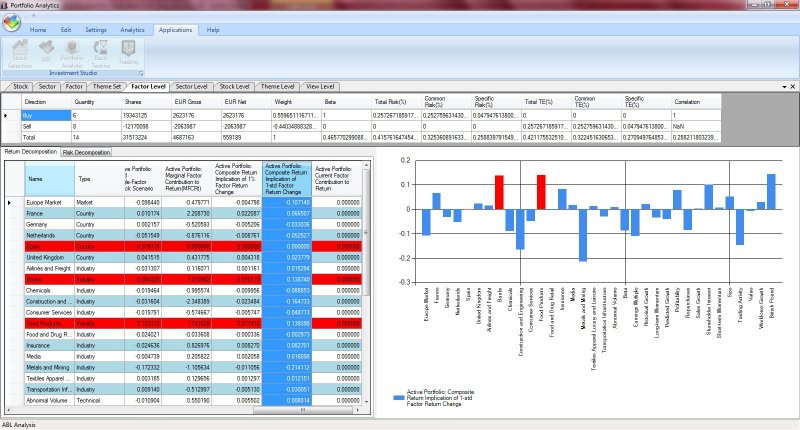Select the Return Decomposition tab

pos(31,152)
